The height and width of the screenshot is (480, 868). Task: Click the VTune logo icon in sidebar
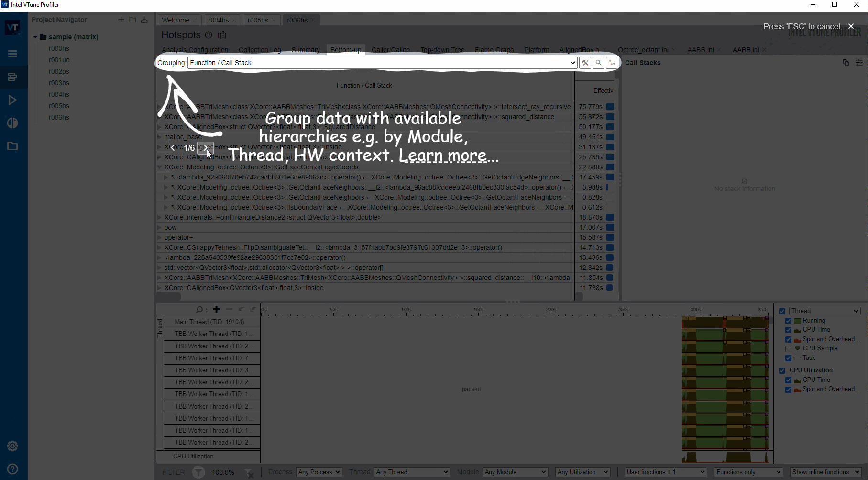[12, 27]
